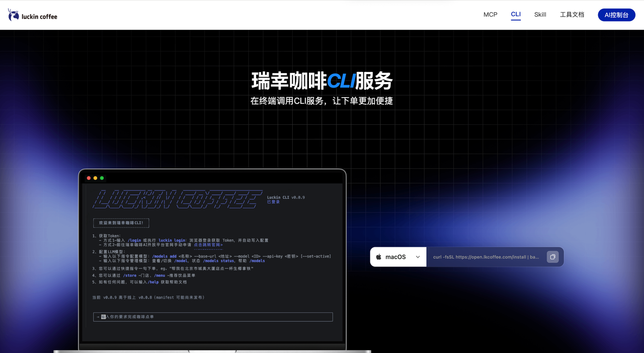Image resolution: width=644 pixels, height=353 pixels.
Task: Click the Luckin CLI v0.0.9 version text
Action: coord(286,197)
